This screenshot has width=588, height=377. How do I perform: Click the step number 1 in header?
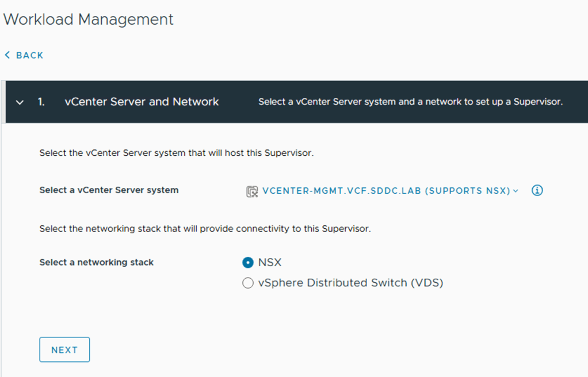tap(41, 102)
